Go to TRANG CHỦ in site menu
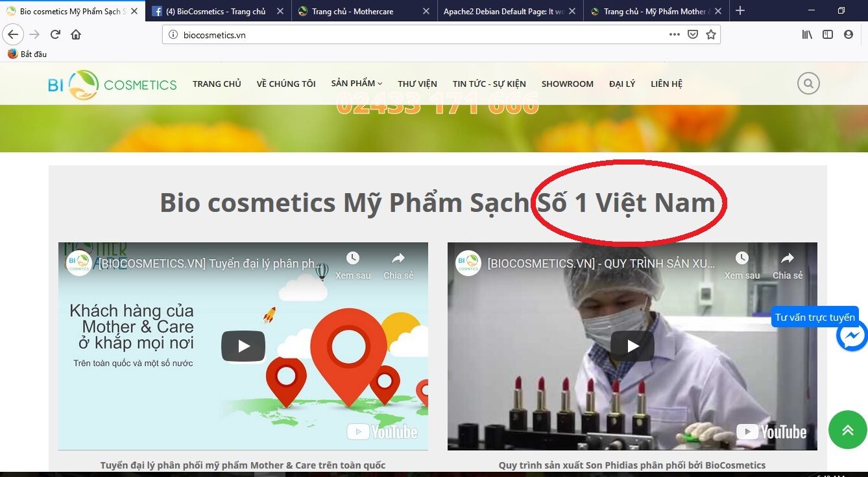This screenshot has width=868, height=477. pyautogui.click(x=217, y=84)
